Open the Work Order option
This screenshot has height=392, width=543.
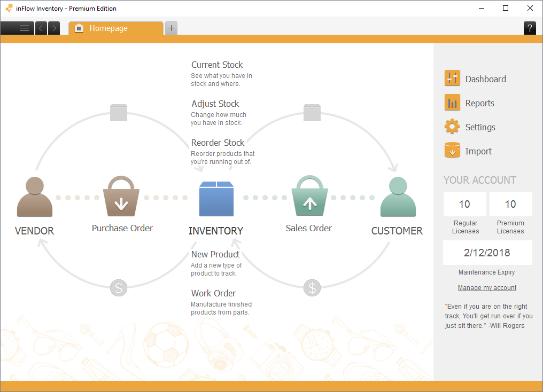click(213, 293)
